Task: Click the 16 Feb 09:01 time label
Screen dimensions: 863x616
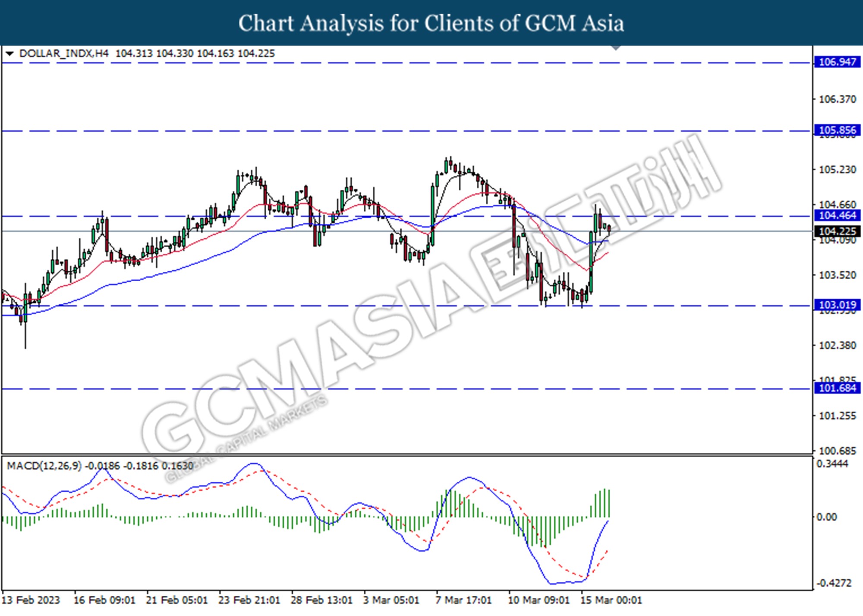Action: pos(104,600)
